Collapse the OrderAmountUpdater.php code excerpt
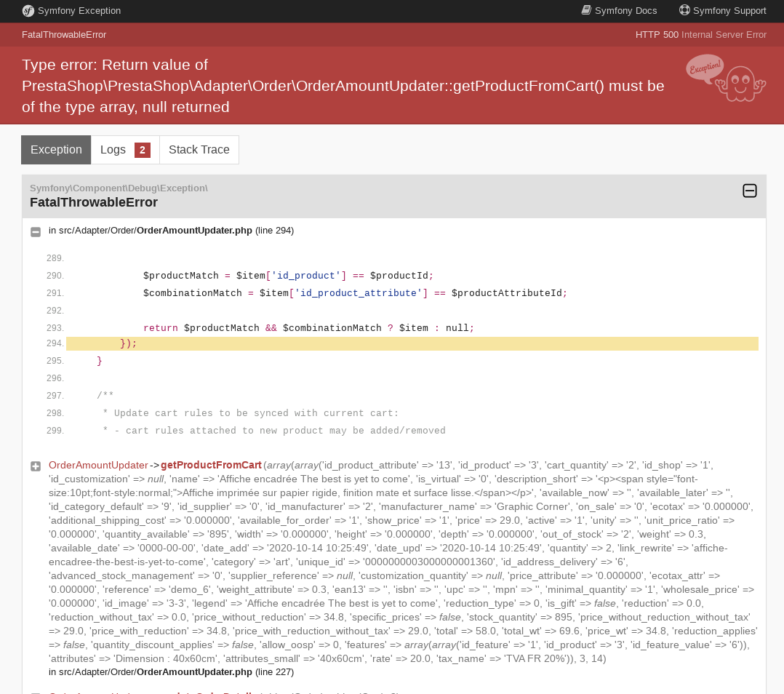The height and width of the screenshot is (694, 784). tap(36, 232)
